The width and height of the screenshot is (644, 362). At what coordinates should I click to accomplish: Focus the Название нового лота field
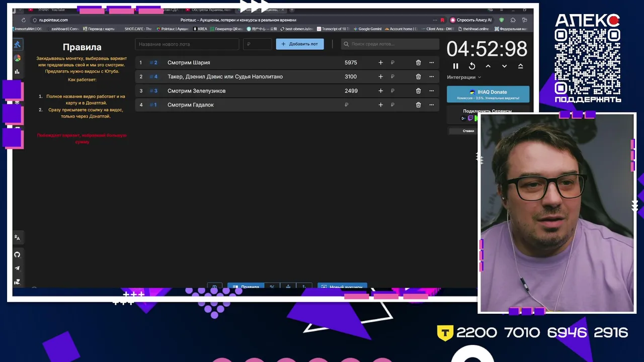tap(187, 44)
